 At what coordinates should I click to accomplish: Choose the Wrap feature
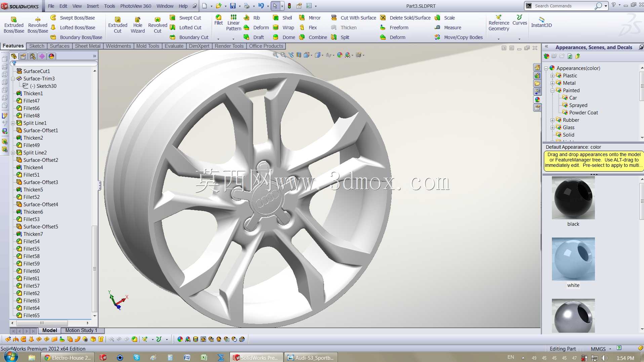tap(283, 28)
